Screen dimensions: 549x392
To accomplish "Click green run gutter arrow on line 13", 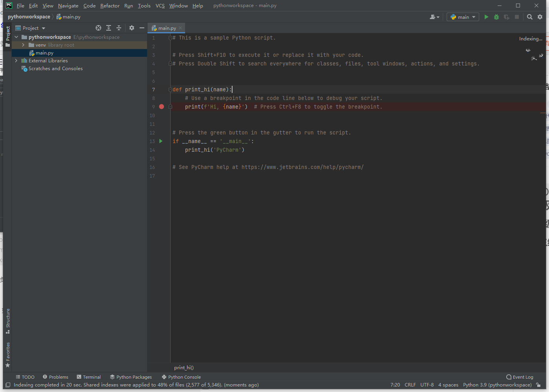I will [161, 141].
